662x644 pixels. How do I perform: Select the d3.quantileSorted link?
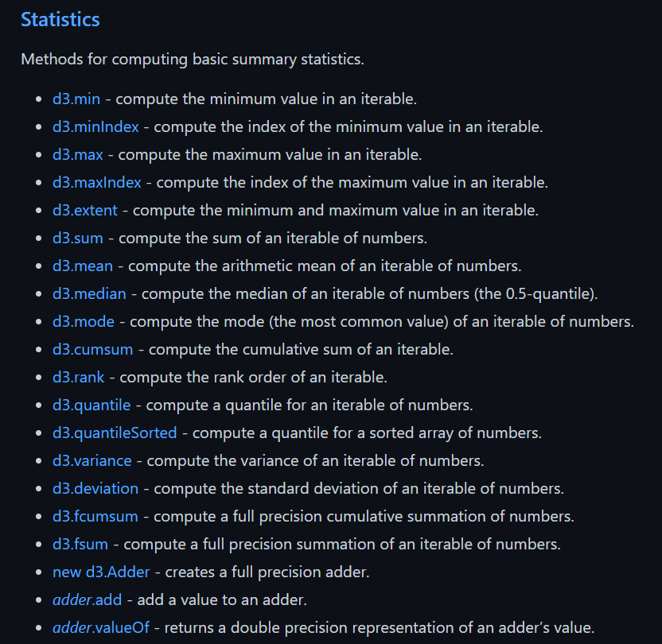pos(115,433)
